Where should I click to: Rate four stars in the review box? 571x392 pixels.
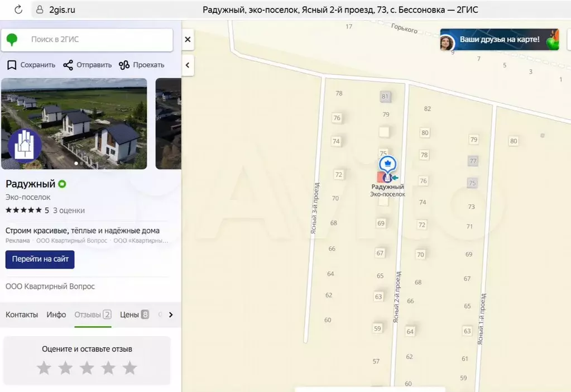tap(108, 367)
